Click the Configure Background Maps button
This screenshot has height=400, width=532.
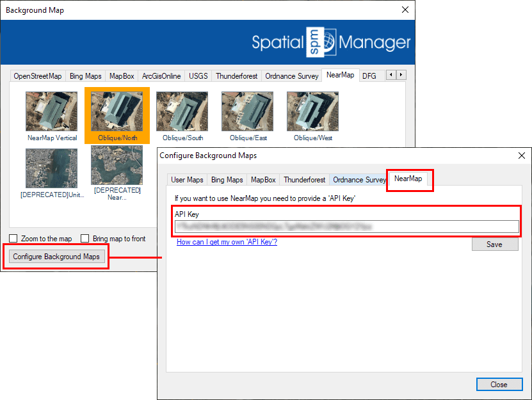coord(56,257)
